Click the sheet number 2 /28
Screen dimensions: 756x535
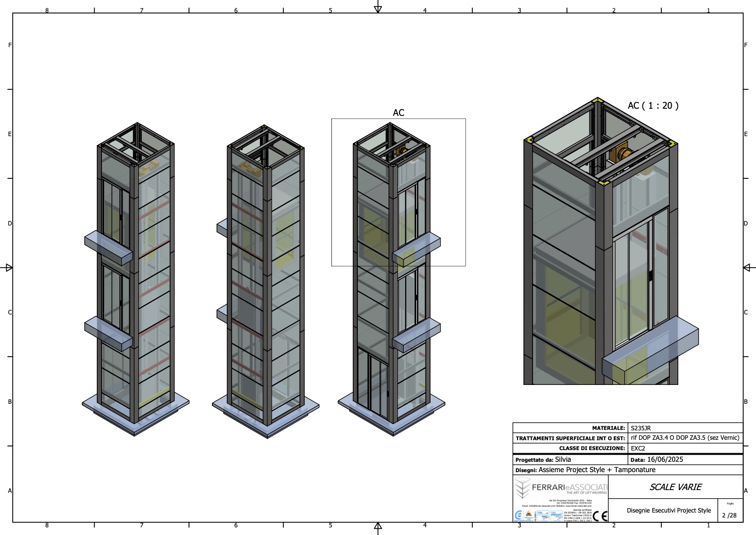point(729,515)
